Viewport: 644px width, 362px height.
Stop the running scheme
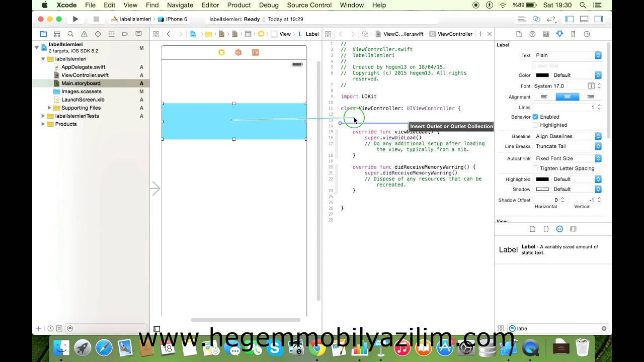[x=96, y=19]
